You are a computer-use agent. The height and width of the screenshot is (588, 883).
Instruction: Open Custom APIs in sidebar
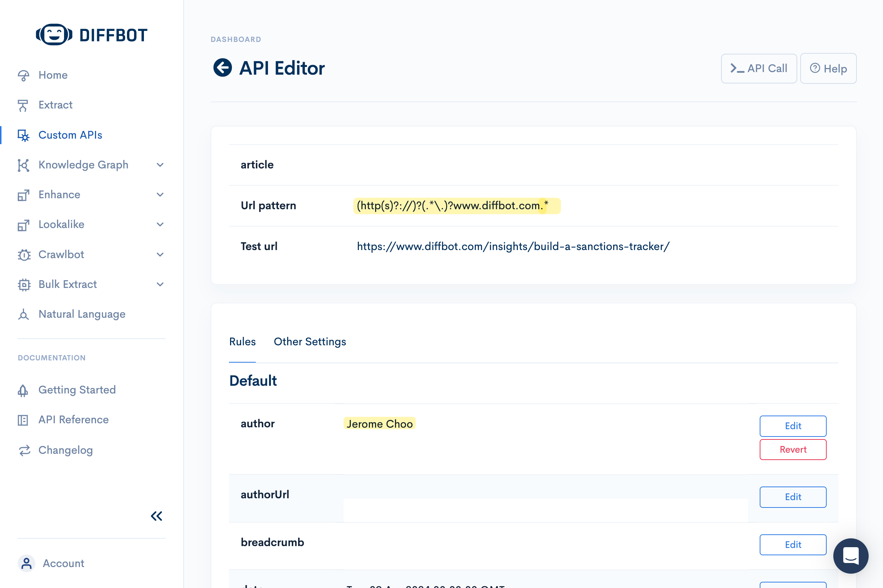pos(70,135)
